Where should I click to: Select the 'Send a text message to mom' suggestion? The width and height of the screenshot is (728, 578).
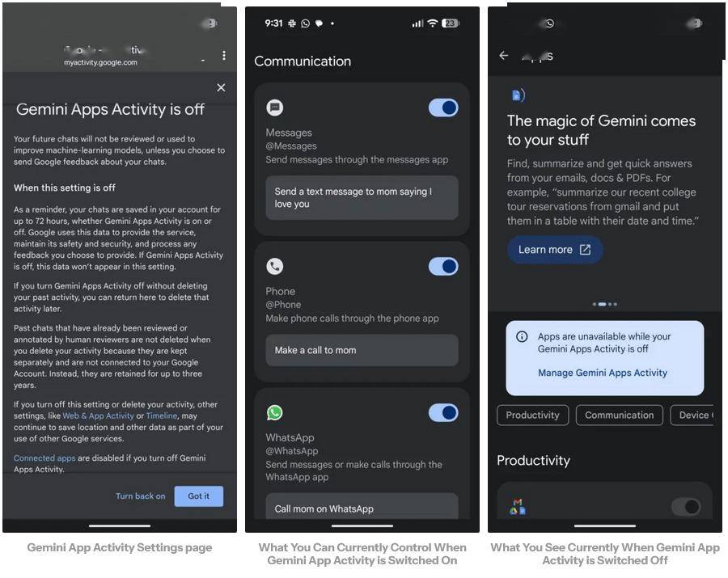click(362, 197)
